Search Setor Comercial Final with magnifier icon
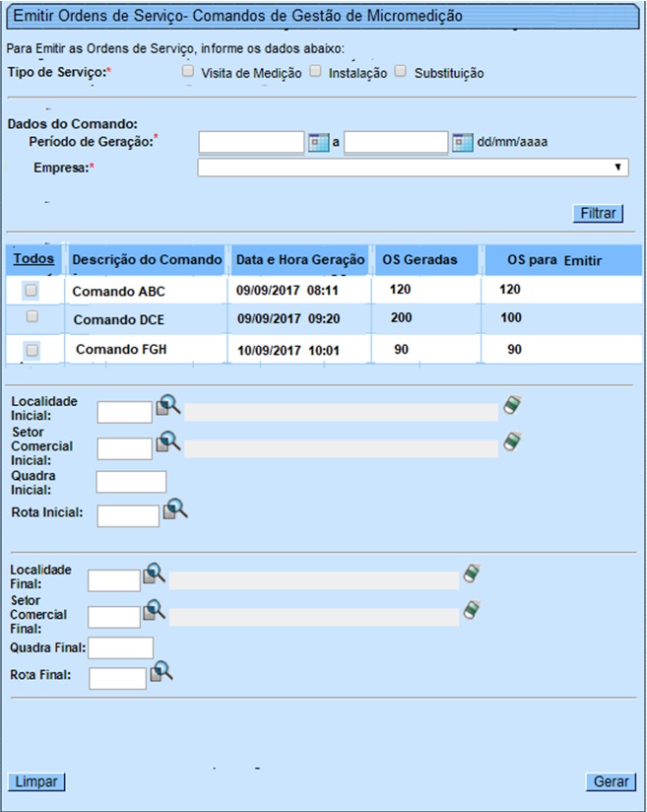The image size is (647, 812). 155,610
